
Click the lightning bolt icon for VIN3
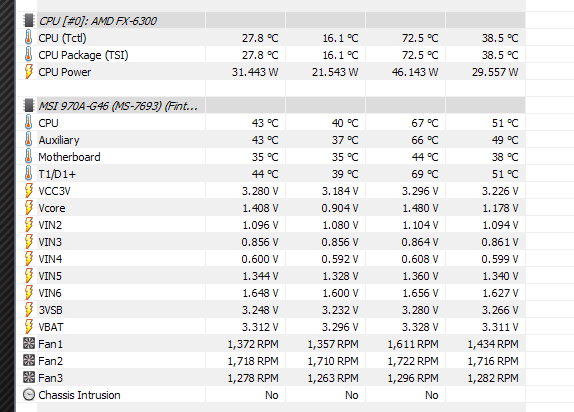coord(29,242)
